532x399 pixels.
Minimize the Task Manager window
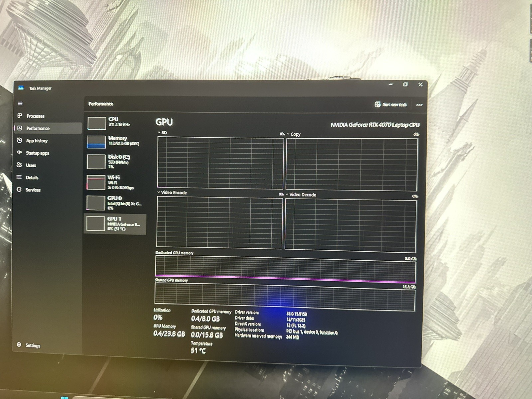tap(391, 84)
